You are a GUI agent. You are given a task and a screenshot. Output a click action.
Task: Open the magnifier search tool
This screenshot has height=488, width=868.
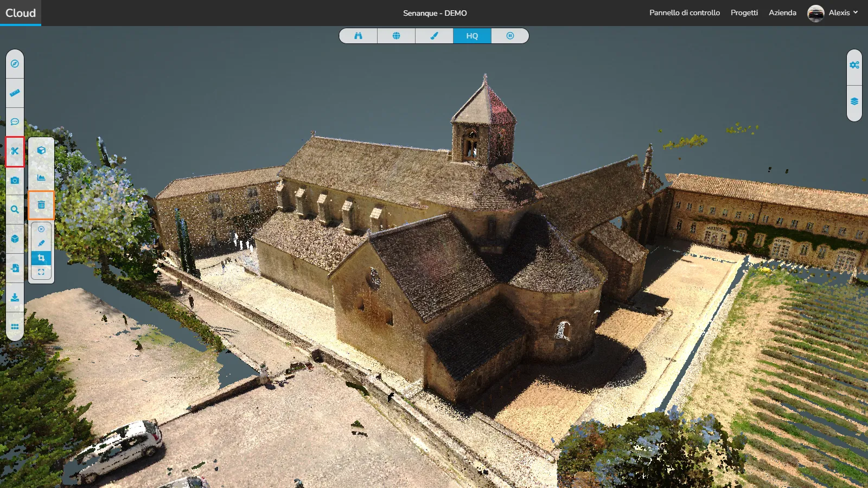pos(15,210)
